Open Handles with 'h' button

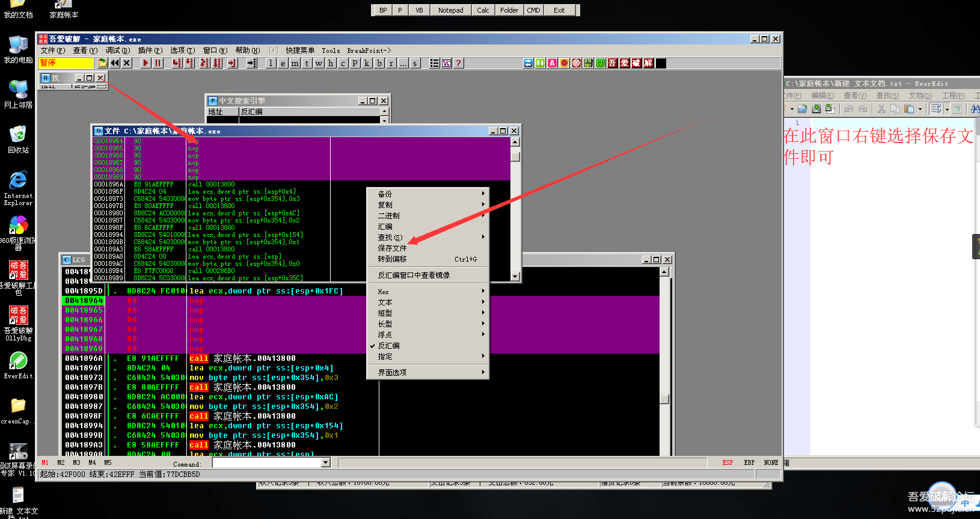coord(331,63)
